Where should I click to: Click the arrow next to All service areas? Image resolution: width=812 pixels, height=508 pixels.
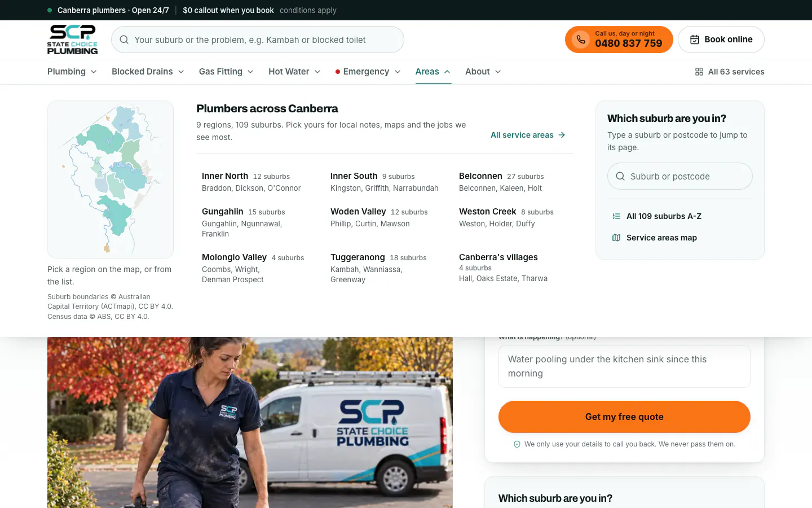pos(562,135)
